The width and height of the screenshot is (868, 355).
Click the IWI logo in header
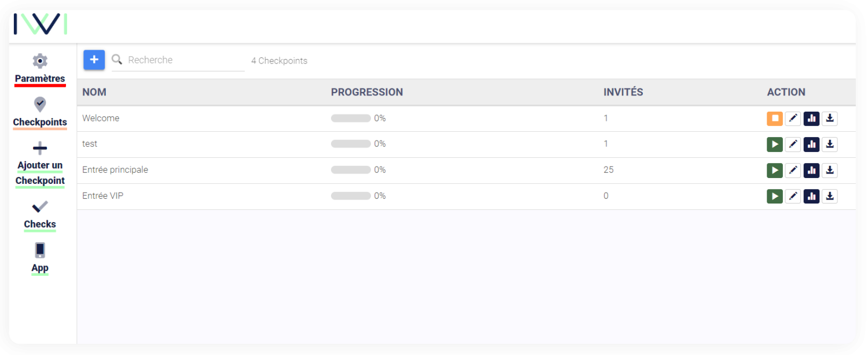(x=41, y=24)
